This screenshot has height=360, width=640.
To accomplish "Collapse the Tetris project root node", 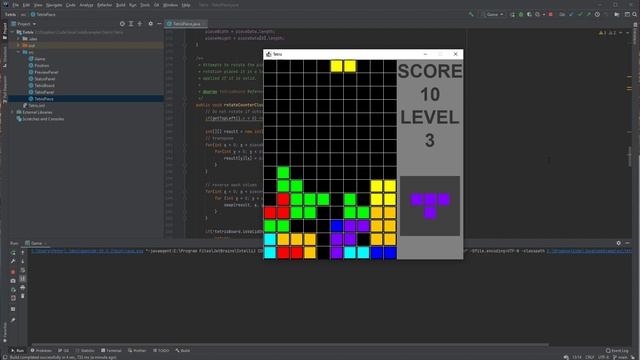I will [x=12, y=32].
